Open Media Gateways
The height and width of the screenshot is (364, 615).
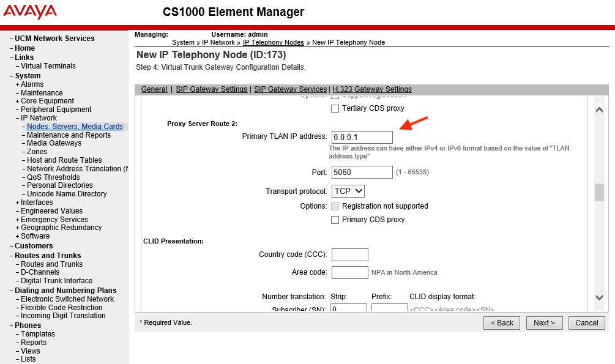point(54,143)
